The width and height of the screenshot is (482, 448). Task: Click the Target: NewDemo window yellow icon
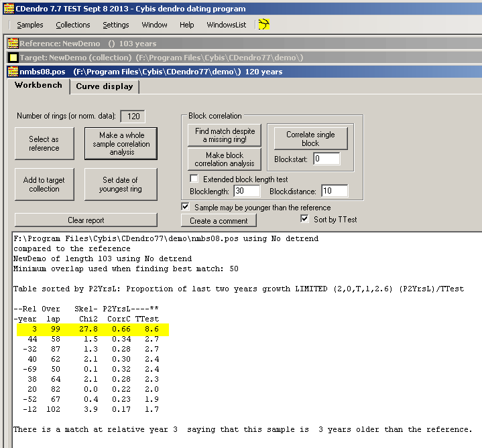[13, 58]
